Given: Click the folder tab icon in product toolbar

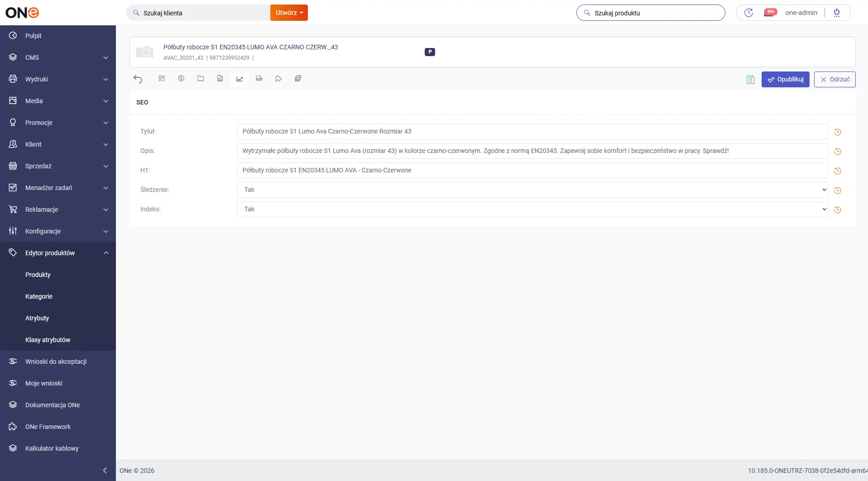Looking at the screenshot, I should 201,79.
